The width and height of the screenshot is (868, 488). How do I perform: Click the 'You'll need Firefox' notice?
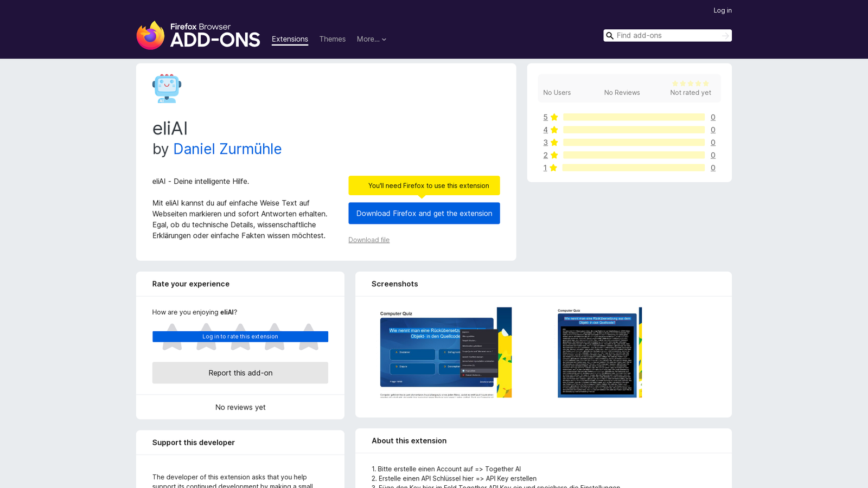tap(424, 185)
